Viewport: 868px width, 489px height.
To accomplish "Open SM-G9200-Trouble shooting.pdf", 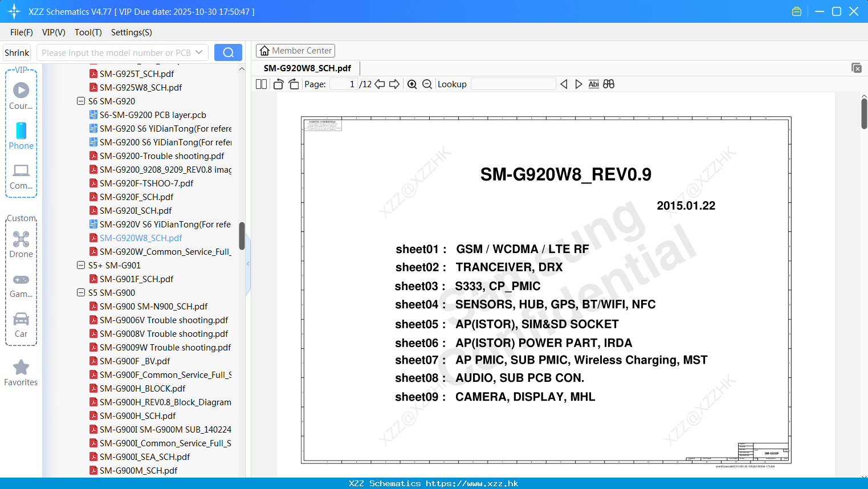I will click(162, 156).
